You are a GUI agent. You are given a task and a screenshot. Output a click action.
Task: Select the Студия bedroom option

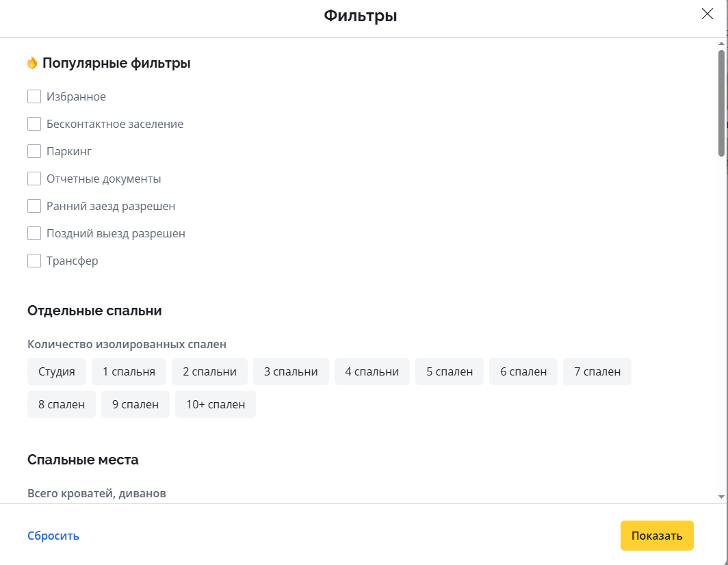point(57,371)
